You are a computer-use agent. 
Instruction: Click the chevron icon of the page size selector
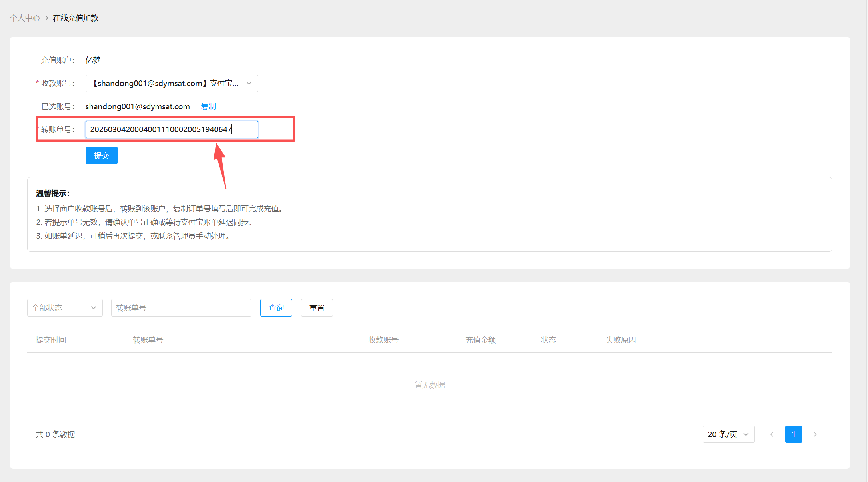pyautogui.click(x=746, y=434)
